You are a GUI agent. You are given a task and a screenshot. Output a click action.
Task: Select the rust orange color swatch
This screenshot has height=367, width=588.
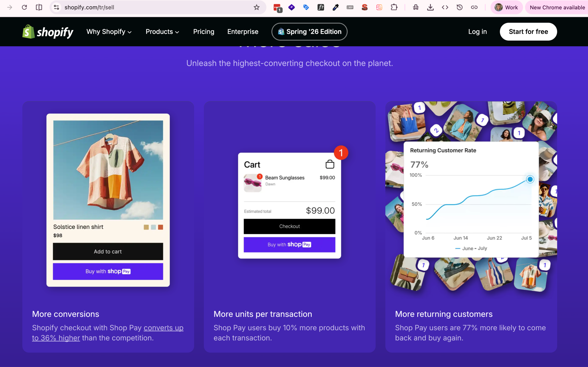pos(160,227)
